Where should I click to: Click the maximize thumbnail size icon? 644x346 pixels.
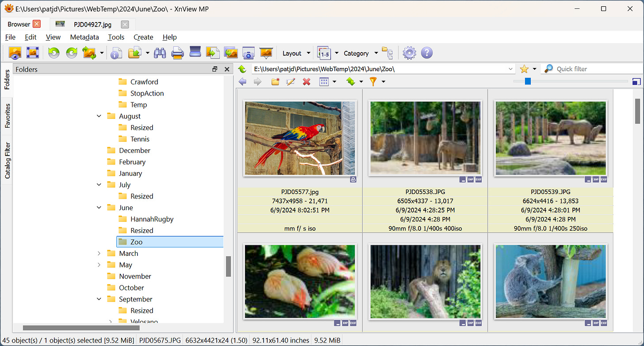pyautogui.click(x=636, y=81)
